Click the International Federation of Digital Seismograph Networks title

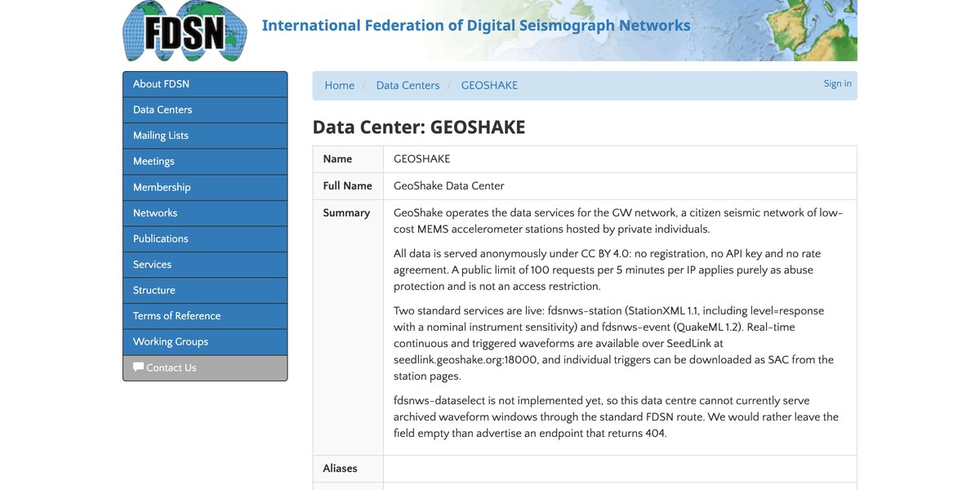click(x=476, y=25)
